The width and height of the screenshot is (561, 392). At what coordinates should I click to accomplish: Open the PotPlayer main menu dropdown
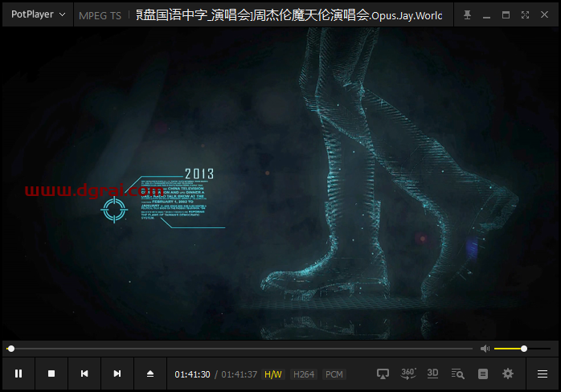(38, 14)
